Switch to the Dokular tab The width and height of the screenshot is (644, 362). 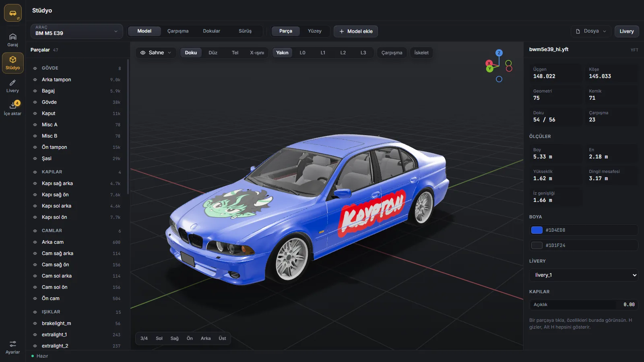pos(211,31)
